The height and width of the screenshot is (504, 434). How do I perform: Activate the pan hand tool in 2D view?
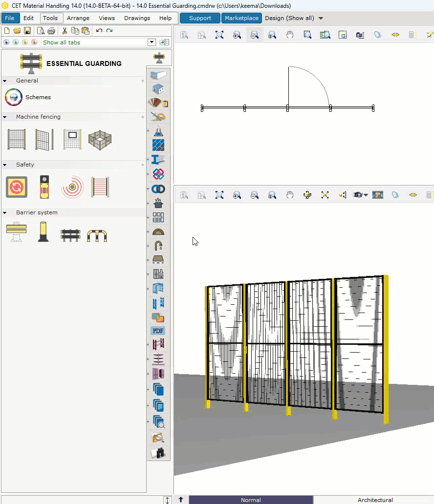pos(290,35)
